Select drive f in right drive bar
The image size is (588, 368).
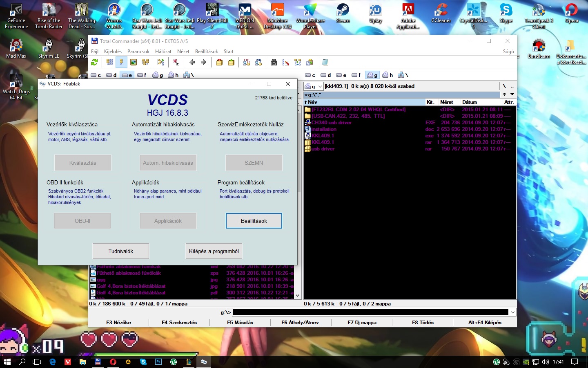point(356,75)
